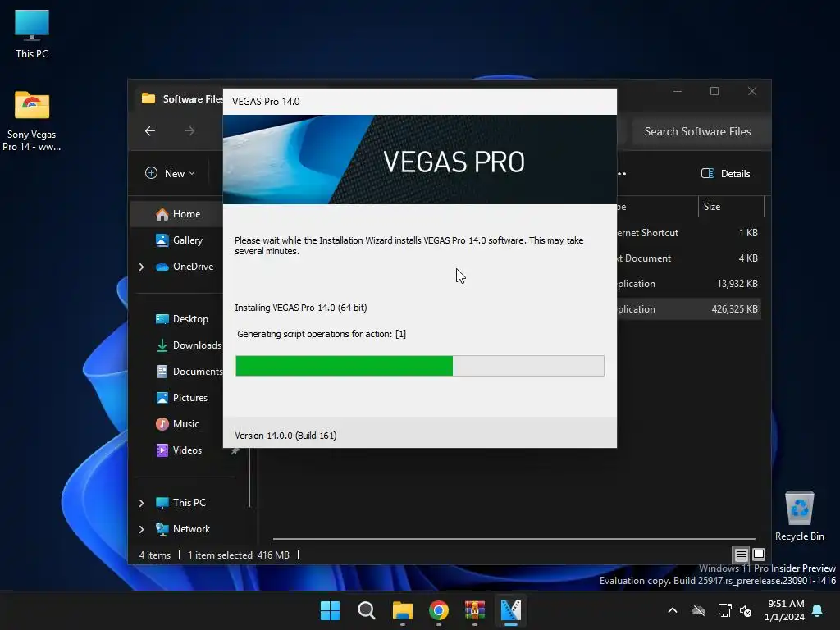Open taskbar Search
This screenshot has width=840, height=630.
[x=367, y=610]
